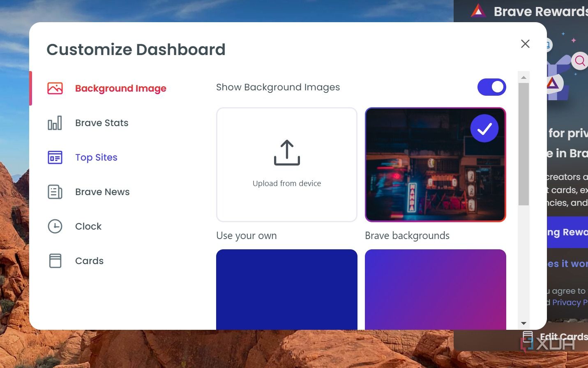Choose the purple gradient color swatch
The height and width of the screenshot is (368, 588).
coord(436,290)
